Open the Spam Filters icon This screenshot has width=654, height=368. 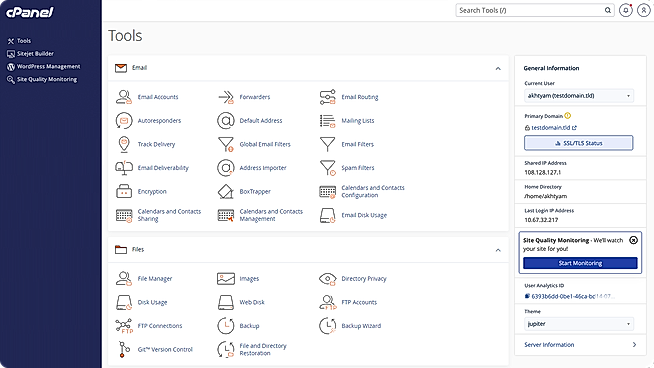pyautogui.click(x=327, y=168)
